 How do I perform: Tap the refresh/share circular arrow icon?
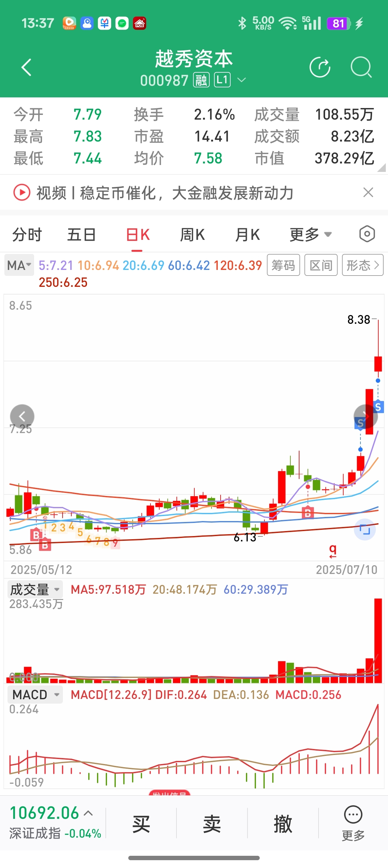[x=320, y=67]
